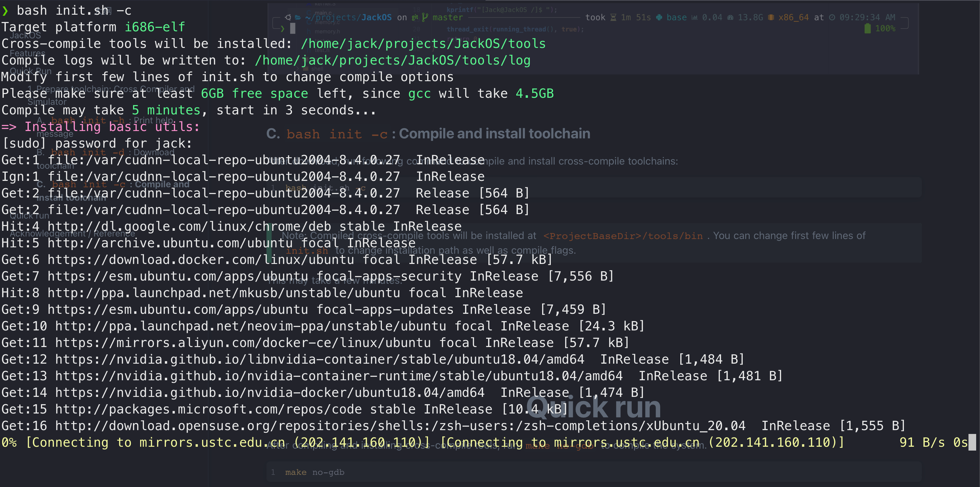Click the green battery icon showing 100%
This screenshot has height=487, width=980.
[867, 28]
